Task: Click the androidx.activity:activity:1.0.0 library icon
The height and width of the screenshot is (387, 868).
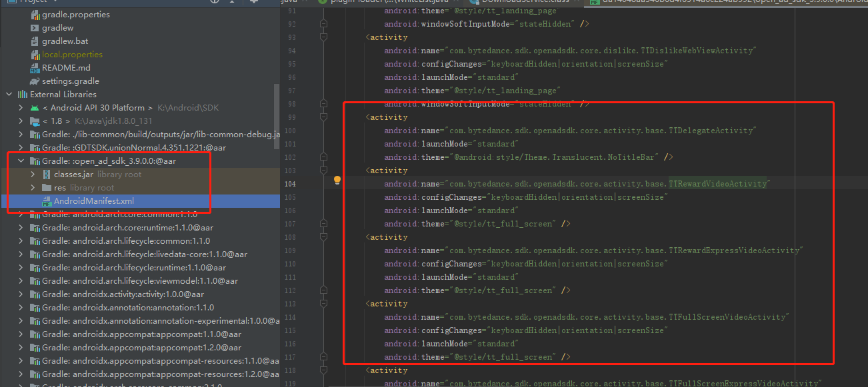Action: point(35,294)
